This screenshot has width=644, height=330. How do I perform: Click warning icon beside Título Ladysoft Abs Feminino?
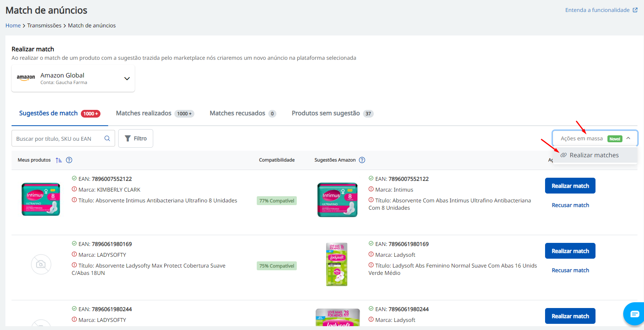(371, 265)
